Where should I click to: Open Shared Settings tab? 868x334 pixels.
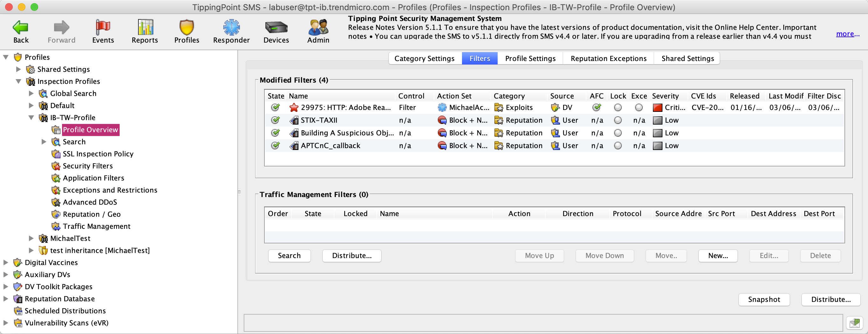point(687,58)
